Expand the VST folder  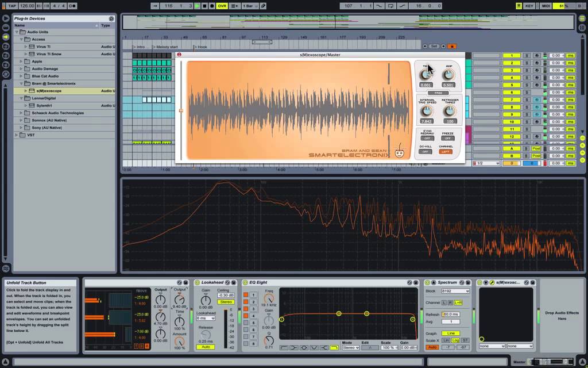click(x=17, y=135)
